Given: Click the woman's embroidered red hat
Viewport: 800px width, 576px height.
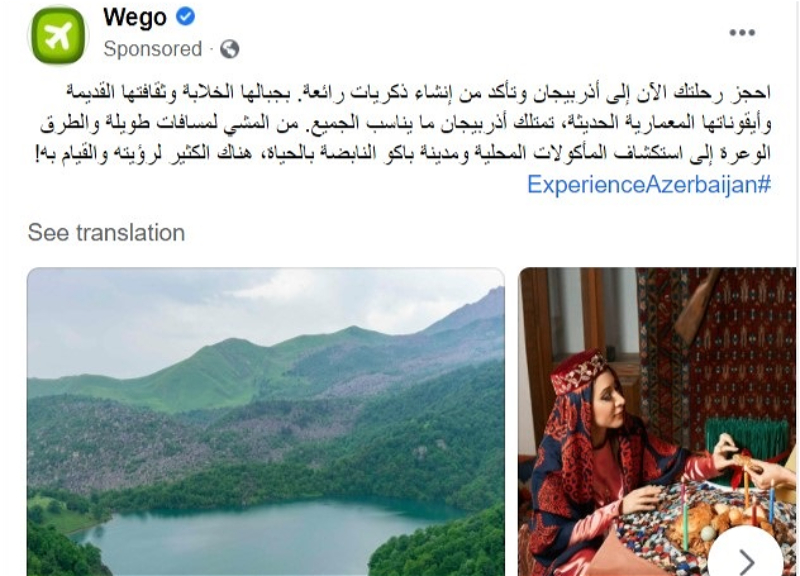Looking at the screenshot, I should click(579, 371).
